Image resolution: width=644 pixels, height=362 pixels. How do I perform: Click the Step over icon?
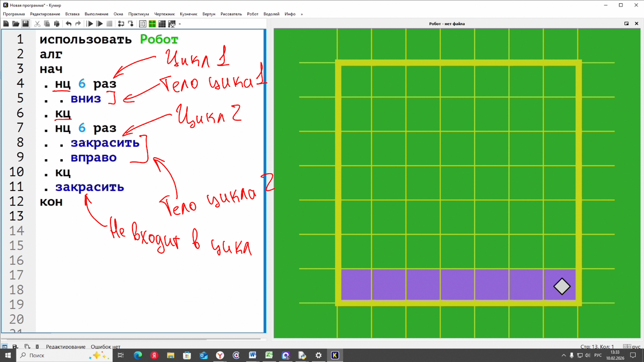click(x=121, y=24)
